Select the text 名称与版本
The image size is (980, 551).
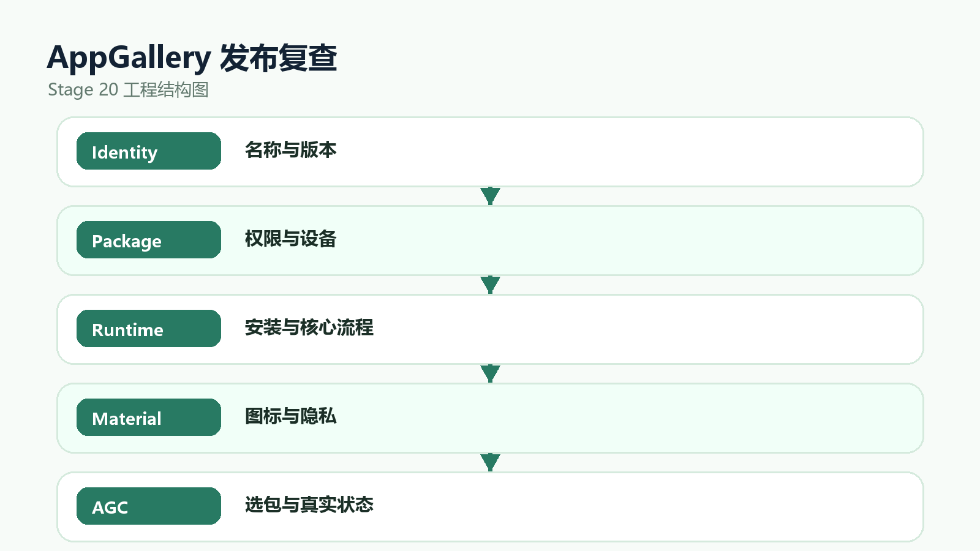click(x=290, y=150)
